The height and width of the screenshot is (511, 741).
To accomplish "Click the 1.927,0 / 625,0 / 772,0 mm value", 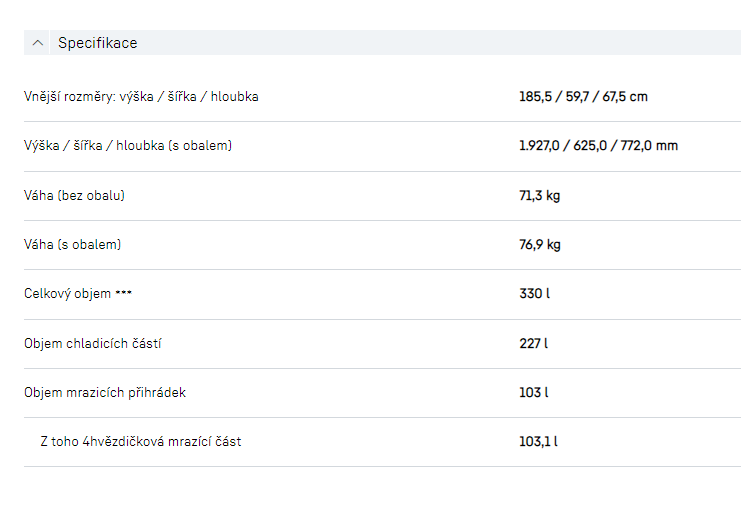I will point(598,146).
